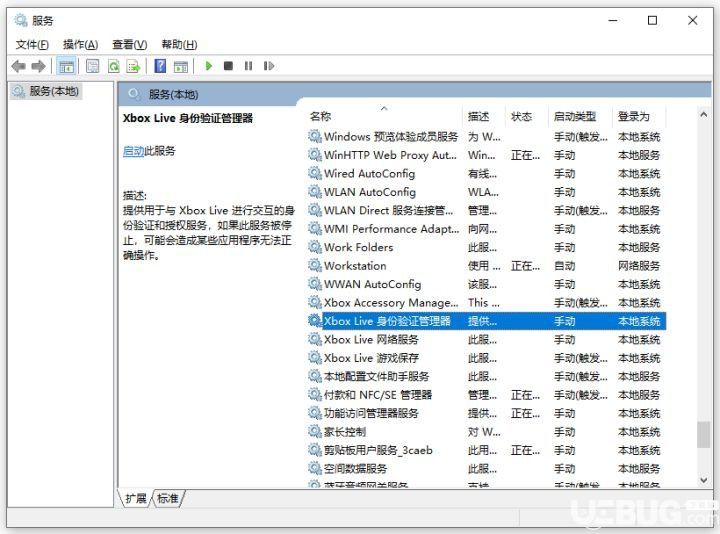This screenshot has height=534, width=720.
Task: Click the gear icon of 家长控制
Action: pyautogui.click(x=315, y=432)
